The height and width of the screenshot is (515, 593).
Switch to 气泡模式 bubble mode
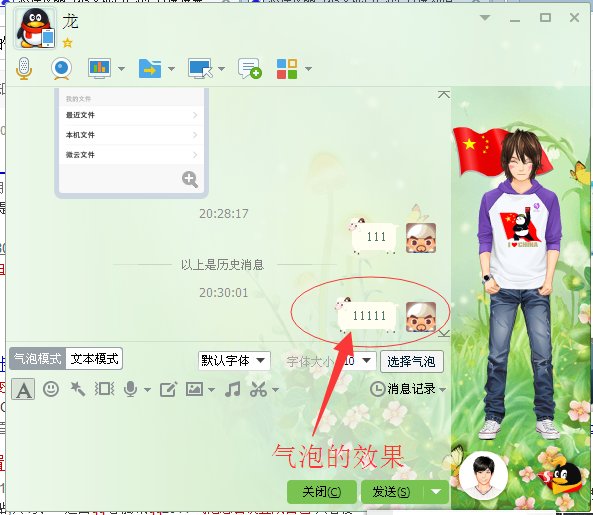coord(37,358)
